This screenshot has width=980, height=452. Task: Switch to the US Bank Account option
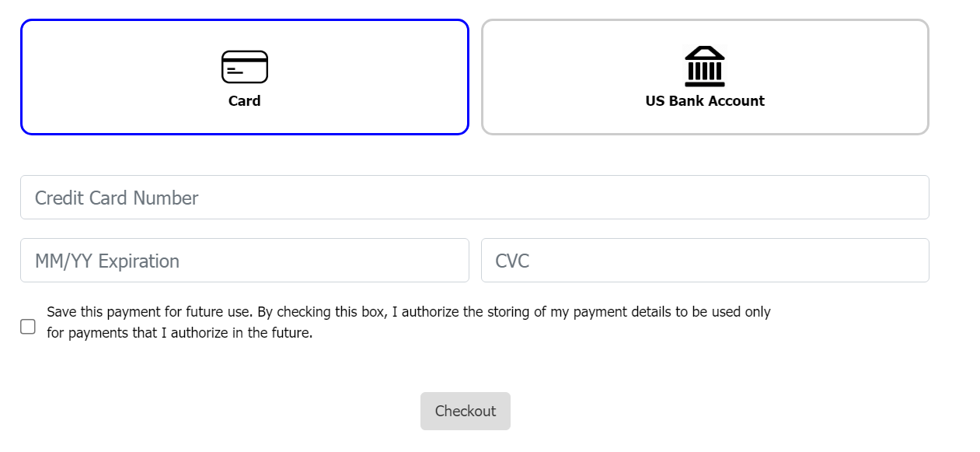click(705, 77)
